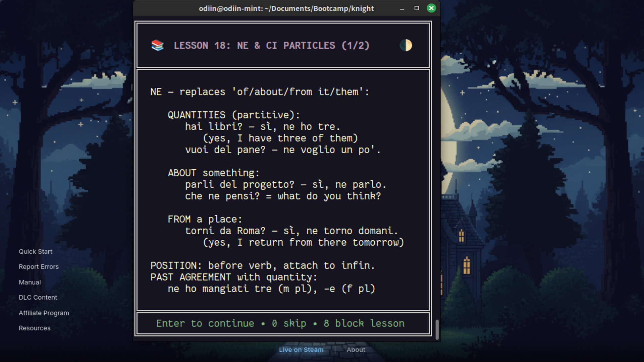Click the line 'QUANTITIES (partitive):'

point(234,115)
